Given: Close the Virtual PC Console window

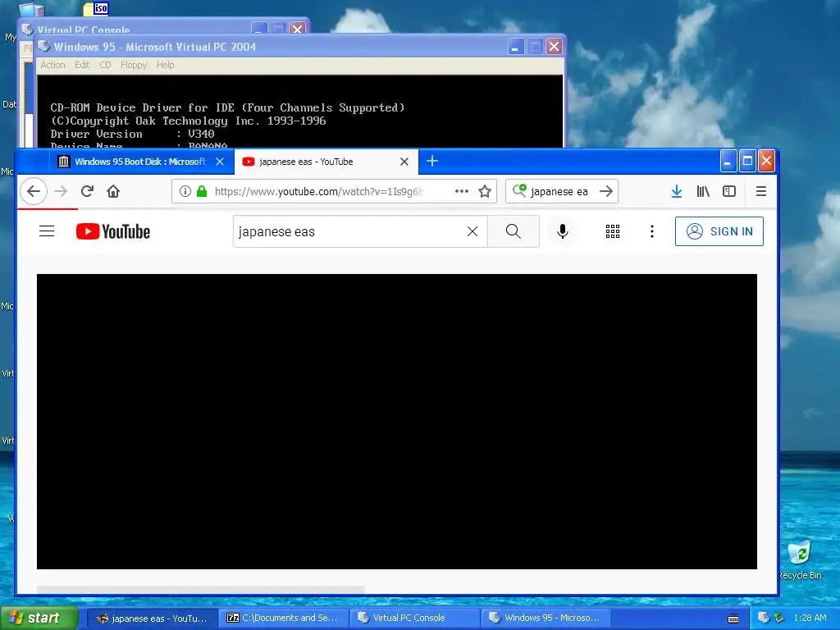Looking at the screenshot, I should pyautogui.click(x=297, y=29).
